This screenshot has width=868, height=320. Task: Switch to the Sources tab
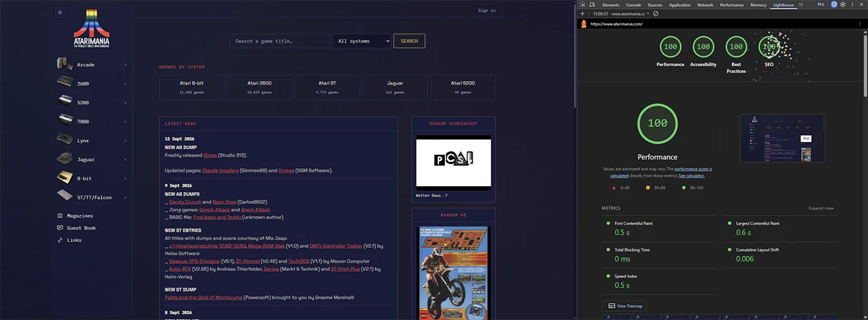[655, 4]
